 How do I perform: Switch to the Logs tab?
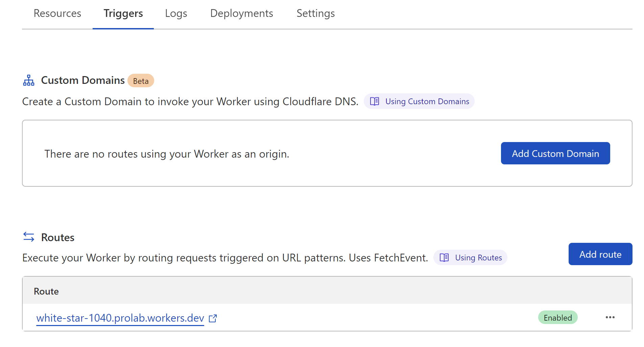point(176,14)
